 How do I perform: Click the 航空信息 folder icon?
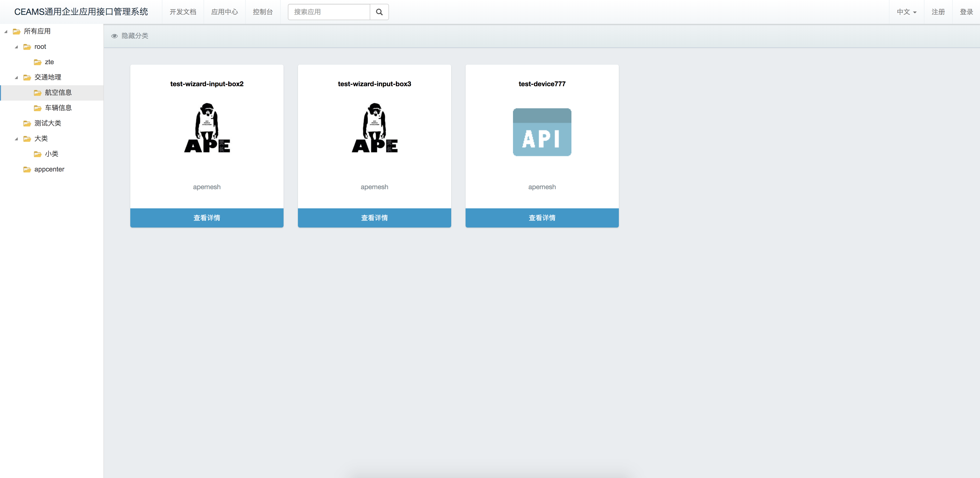click(x=38, y=93)
